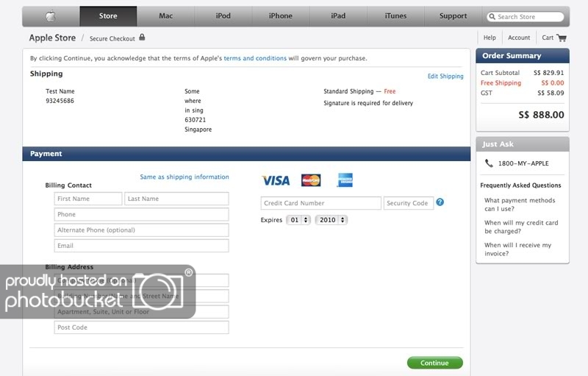Click the Free Shipping S$ 0.00 amount
The height and width of the screenshot is (376, 588).
[x=553, y=83]
